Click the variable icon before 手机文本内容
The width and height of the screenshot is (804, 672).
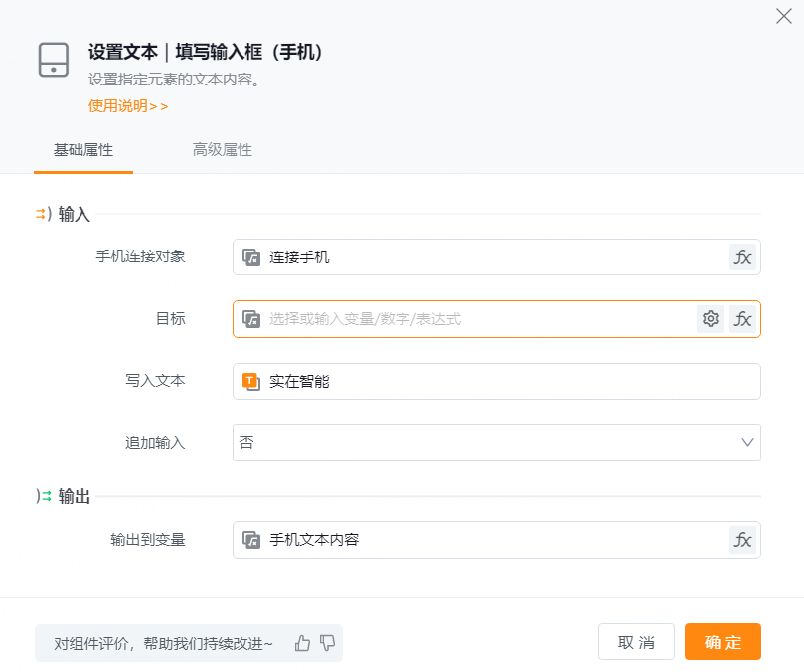click(x=251, y=540)
